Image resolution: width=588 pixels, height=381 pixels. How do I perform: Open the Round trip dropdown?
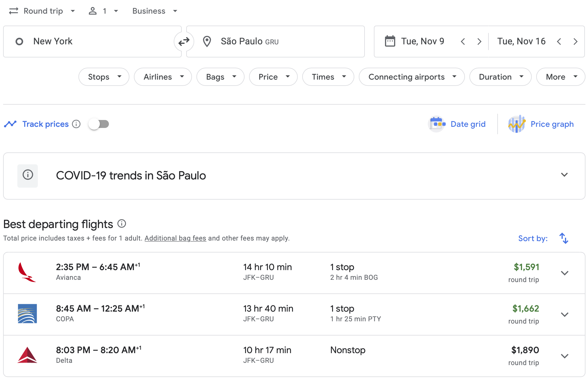pos(42,11)
